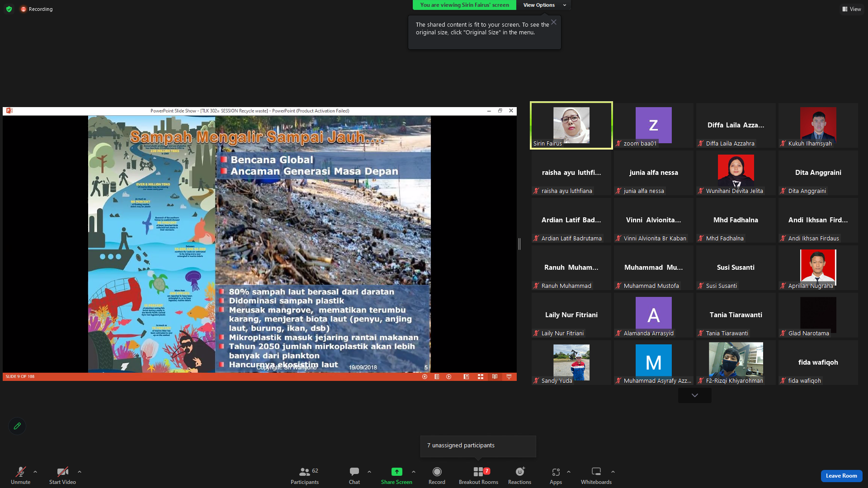Click muted mic icon for Mhd Fadhalna
Image resolution: width=868 pixels, height=488 pixels.
[x=701, y=239]
